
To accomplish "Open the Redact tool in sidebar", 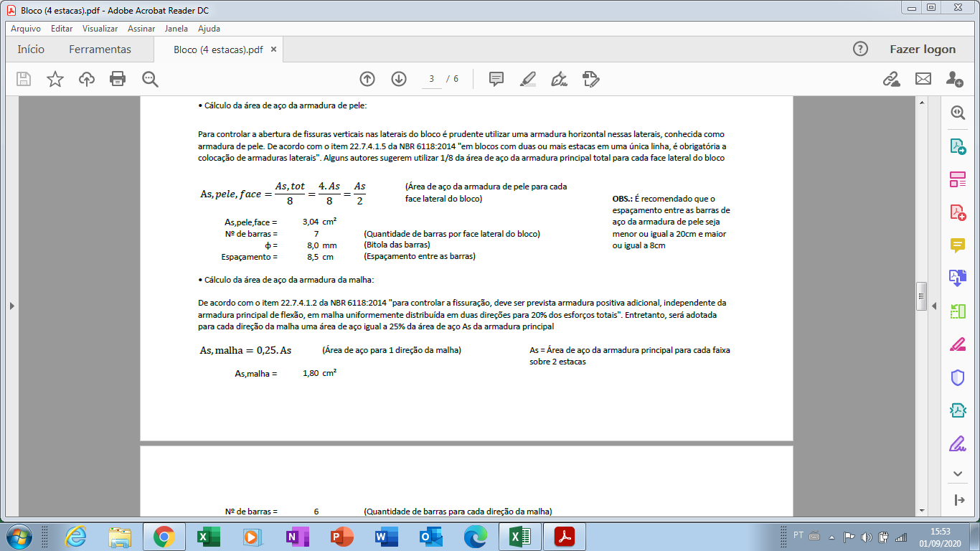I will coord(958,344).
